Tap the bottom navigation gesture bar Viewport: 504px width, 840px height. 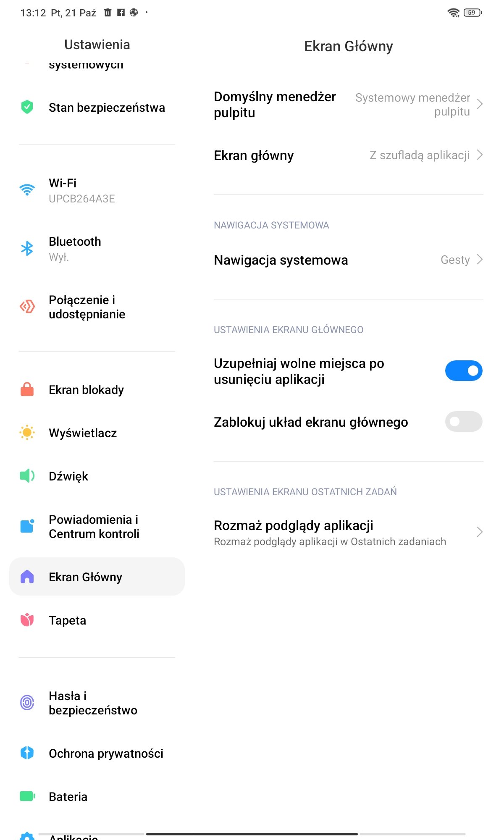click(x=252, y=834)
